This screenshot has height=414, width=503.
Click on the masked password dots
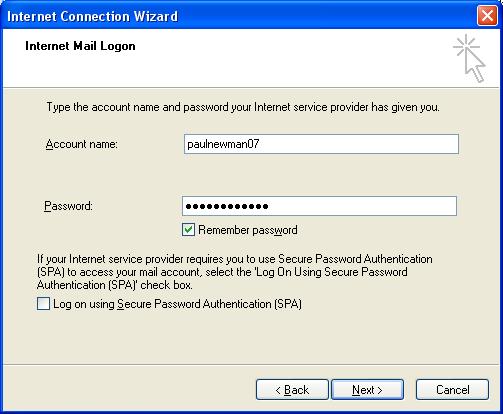coord(227,206)
